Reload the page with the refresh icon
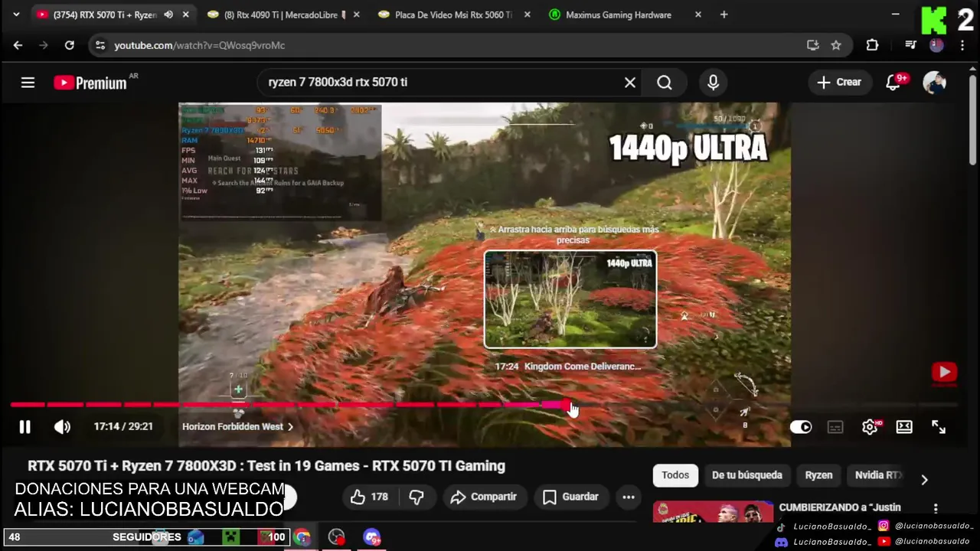Image resolution: width=980 pixels, height=551 pixels. 70,45
